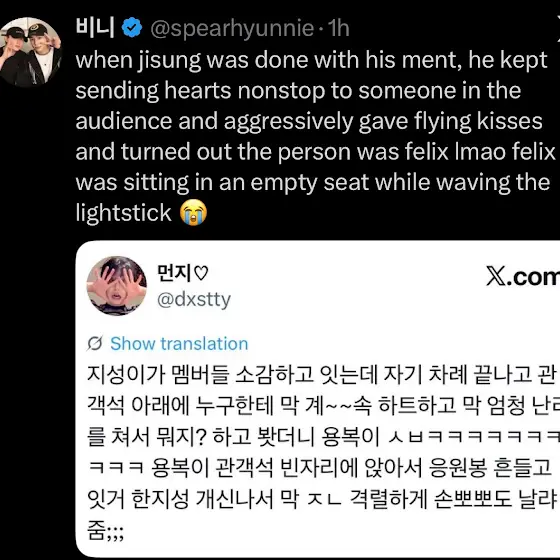Image resolution: width=560 pixels, height=560 pixels.
Task: Click the blue verified badge beside 비니
Action: 132,28
